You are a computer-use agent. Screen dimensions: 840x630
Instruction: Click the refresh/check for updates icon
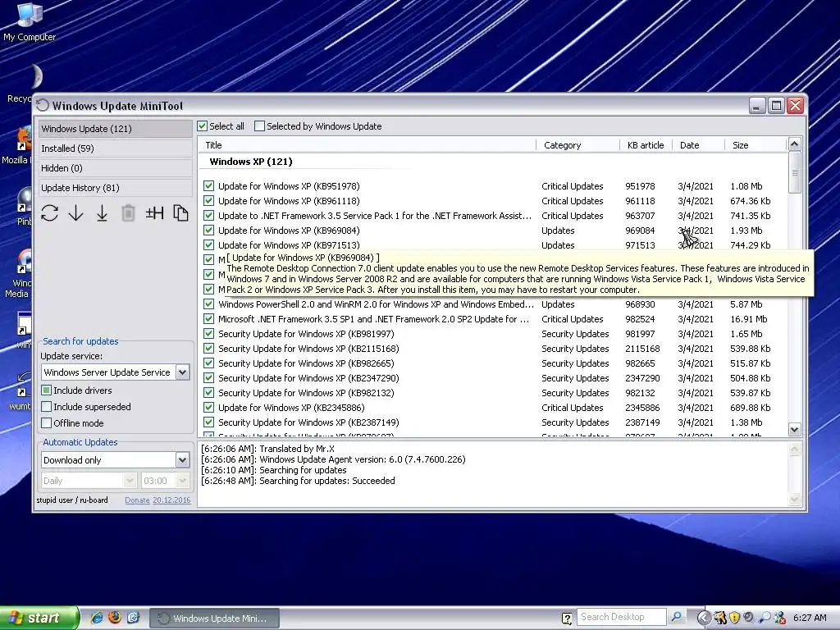pyautogui.click(x=49, y=213)
